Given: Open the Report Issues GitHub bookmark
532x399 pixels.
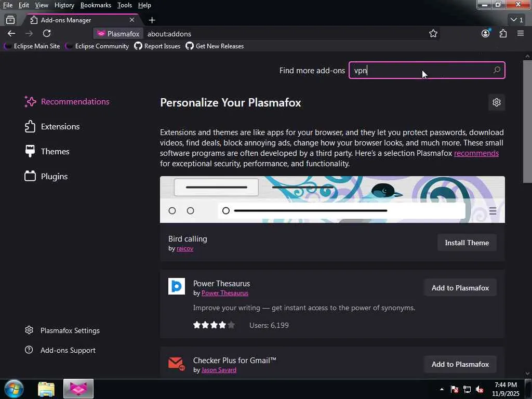Looking at the screenshot, I should [x=157, y=46].
